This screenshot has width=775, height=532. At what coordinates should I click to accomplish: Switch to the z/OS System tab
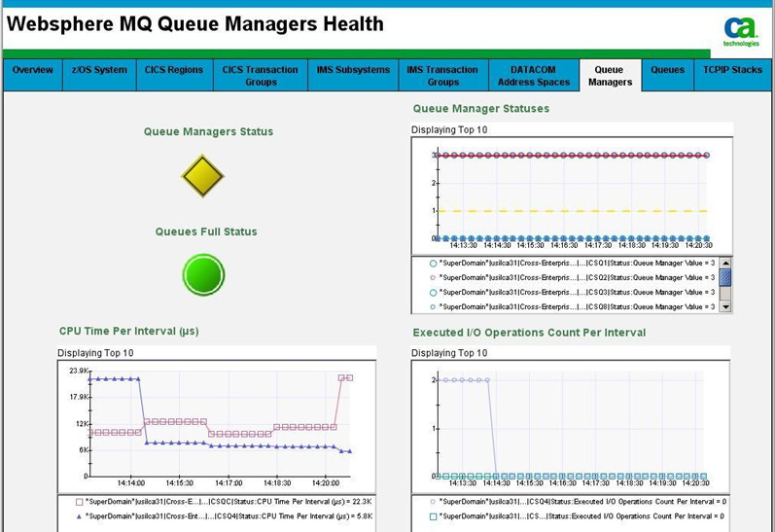(99, 75)
